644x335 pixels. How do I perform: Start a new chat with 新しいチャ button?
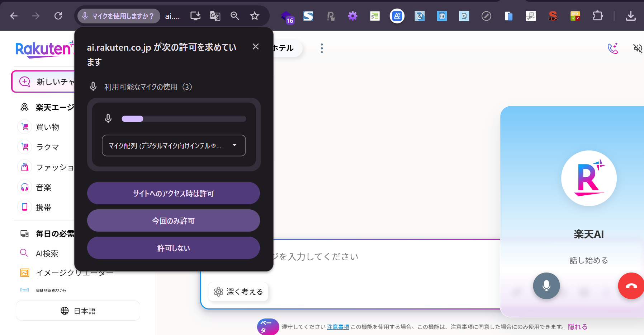[43, 82]
